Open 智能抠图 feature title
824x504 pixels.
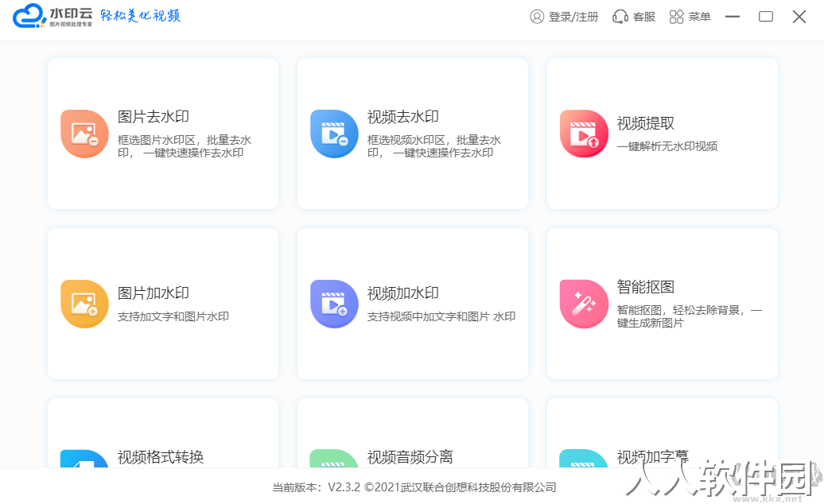pyautogui.click(x=645, y=287)
